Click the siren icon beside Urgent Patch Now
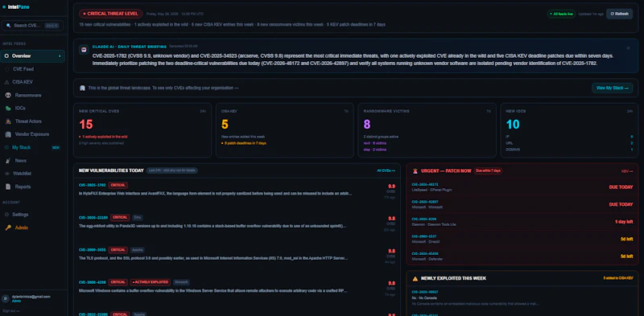Screen dimensions: 644x316 click(415, 170)
